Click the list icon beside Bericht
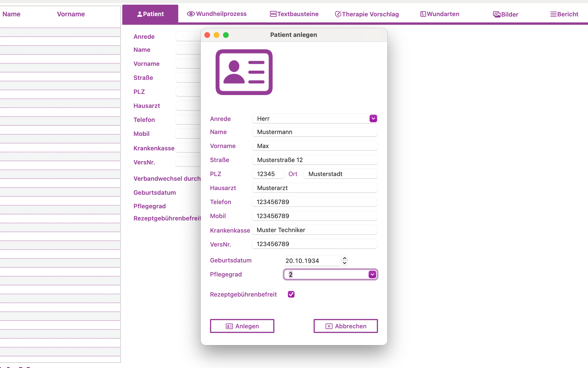The width and height of the screenshot is (588, 368). tap(553, 14)
